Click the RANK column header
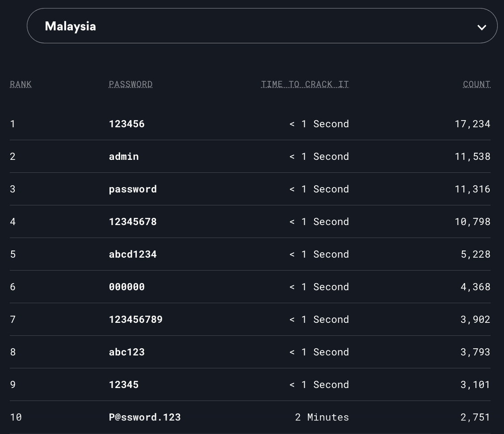The image size is (504, 434). tap(21, 84)
